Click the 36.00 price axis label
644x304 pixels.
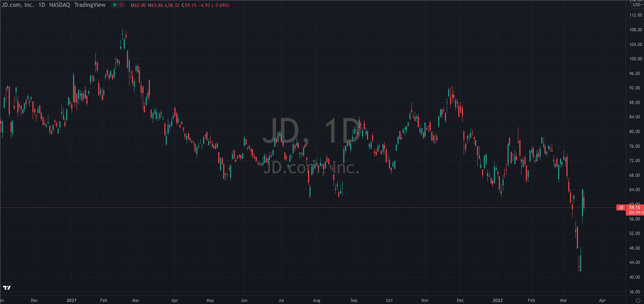coord(635,292)
